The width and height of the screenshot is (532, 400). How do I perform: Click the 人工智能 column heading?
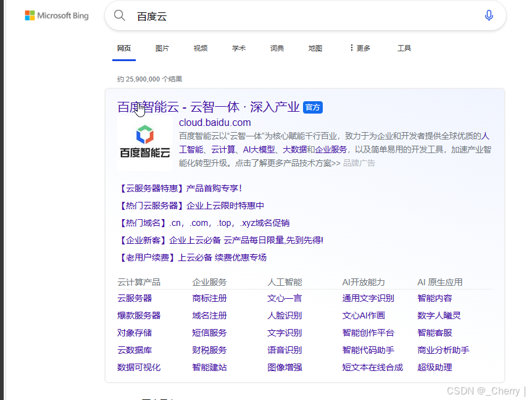pos(285,282)
